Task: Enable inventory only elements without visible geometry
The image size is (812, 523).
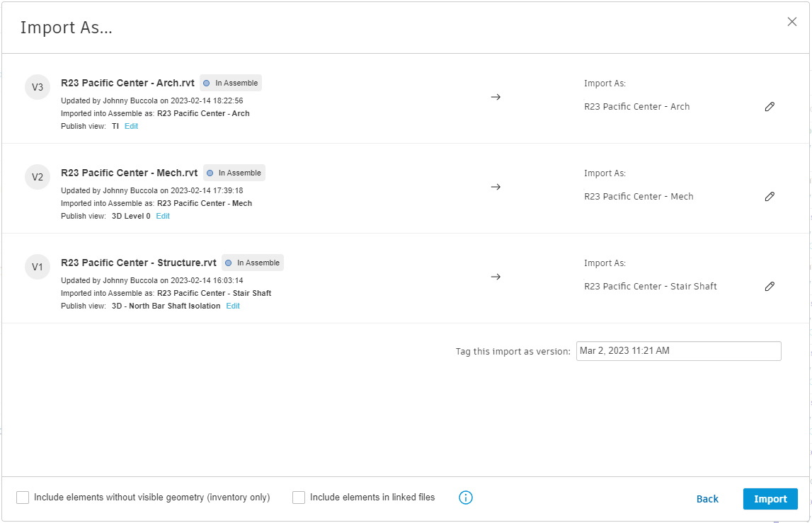Action: [x=22, y=497]
